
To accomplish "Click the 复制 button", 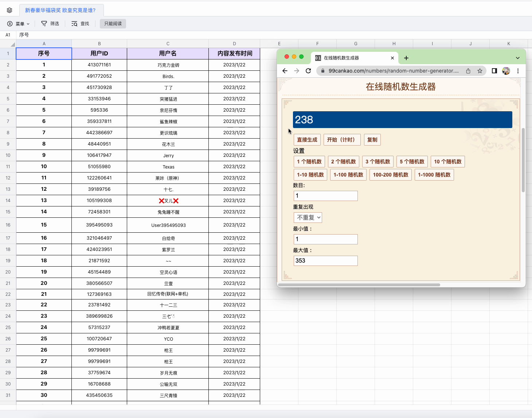I will (372, 140).
